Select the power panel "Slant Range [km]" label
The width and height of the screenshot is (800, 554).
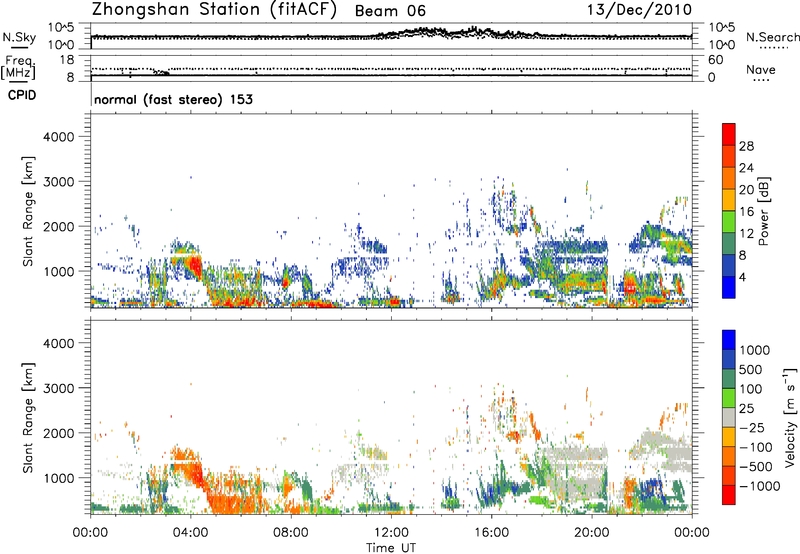[28, 211]
